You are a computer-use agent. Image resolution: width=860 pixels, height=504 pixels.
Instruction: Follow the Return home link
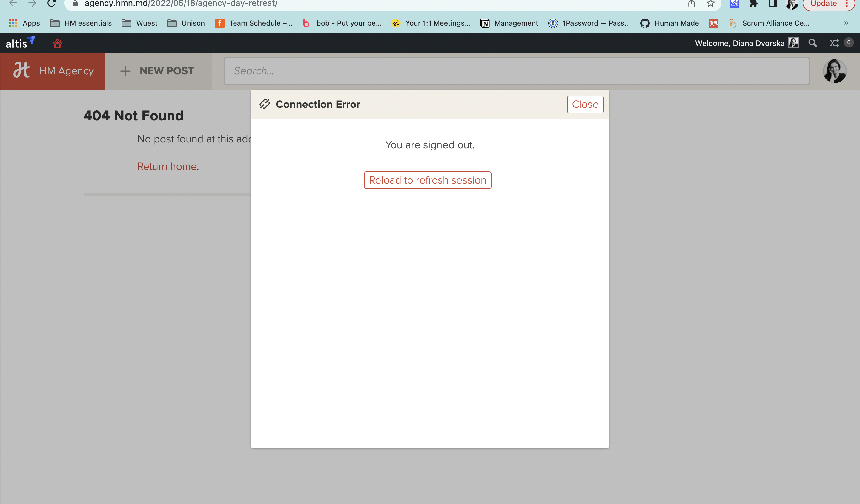[x=167, y=166]
